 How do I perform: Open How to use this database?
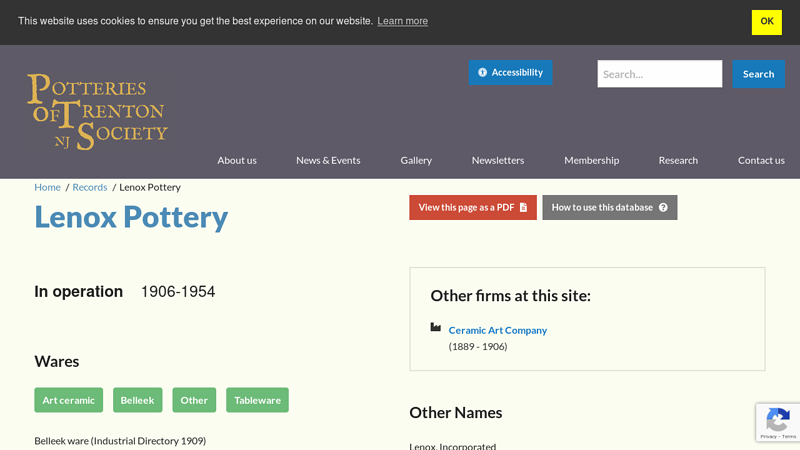(610, 207)
